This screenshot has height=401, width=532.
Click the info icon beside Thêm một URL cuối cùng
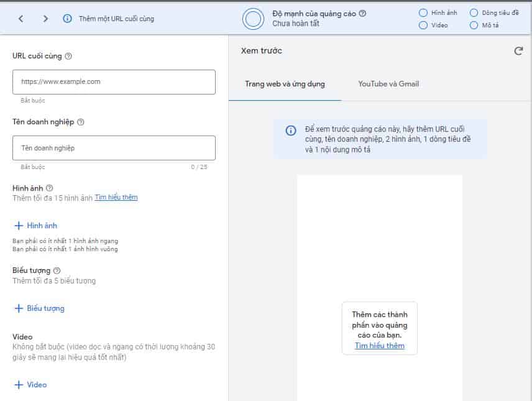click(x=67, y=19)
